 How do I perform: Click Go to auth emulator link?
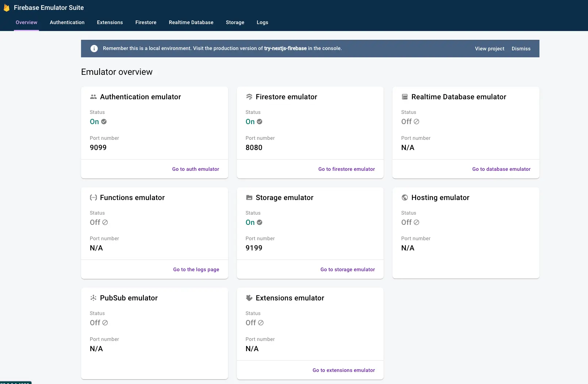[x=196, y=169]
